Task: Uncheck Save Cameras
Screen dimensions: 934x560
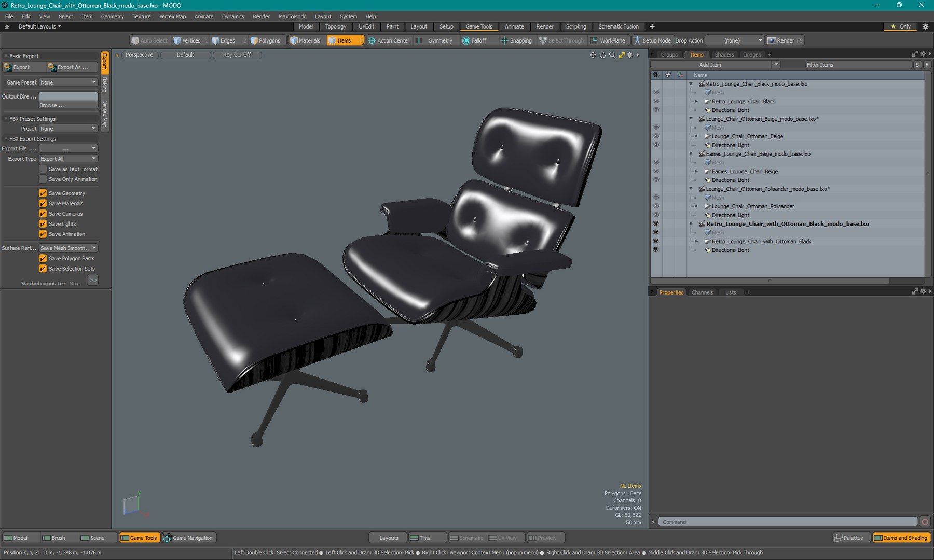Action: point(43,214)
